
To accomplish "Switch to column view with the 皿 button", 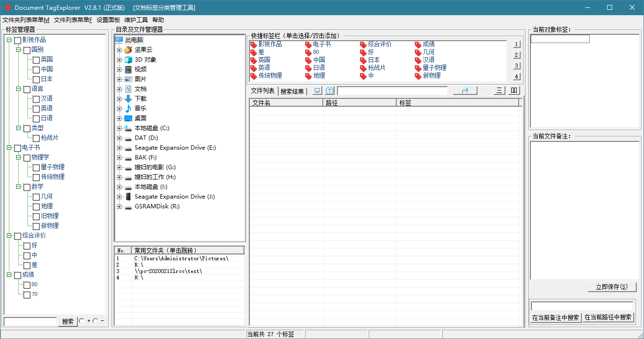I will click(x=513, y=90).
